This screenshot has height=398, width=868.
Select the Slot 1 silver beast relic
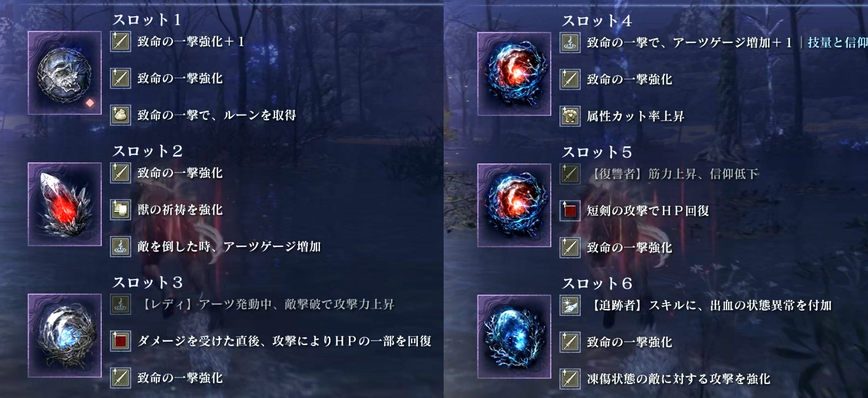point(65,73)
